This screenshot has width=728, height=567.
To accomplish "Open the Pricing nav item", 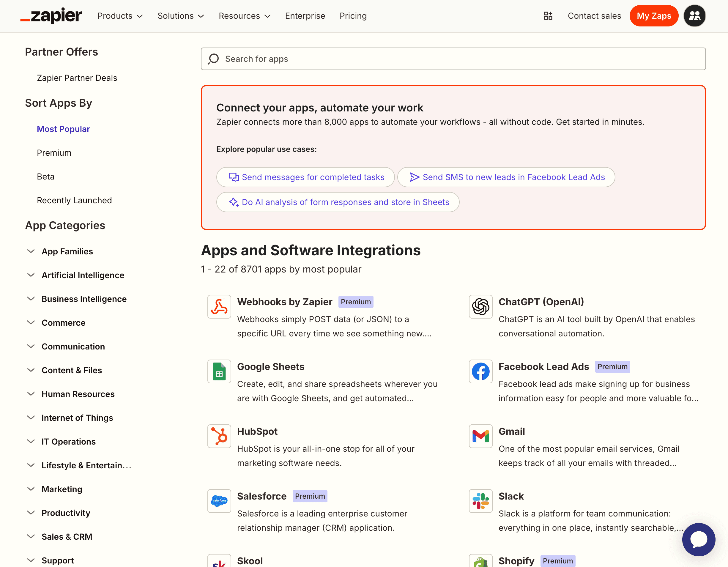I will (353, 16).
